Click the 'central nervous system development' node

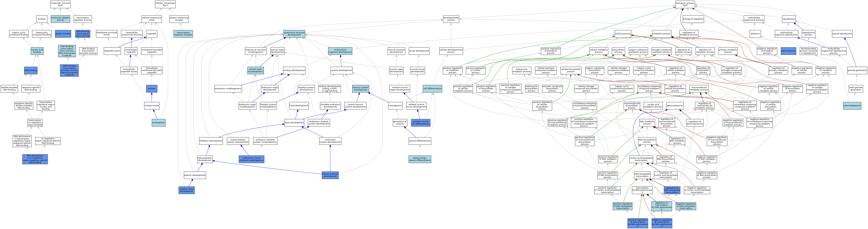[x=355, y=105]
